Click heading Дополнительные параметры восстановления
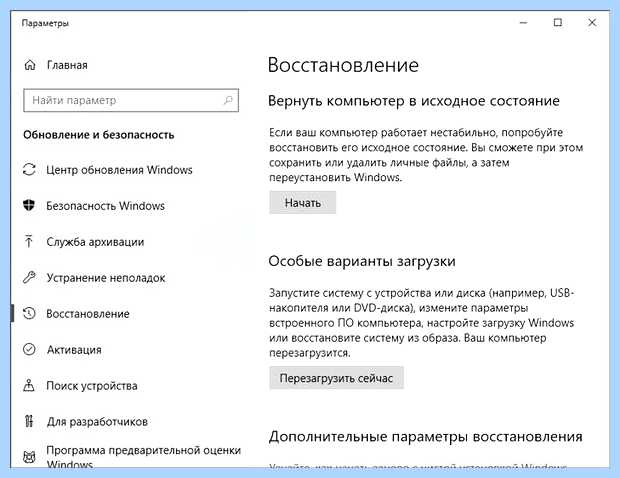Viewport: 620px width, 478px height. point(425,436)
